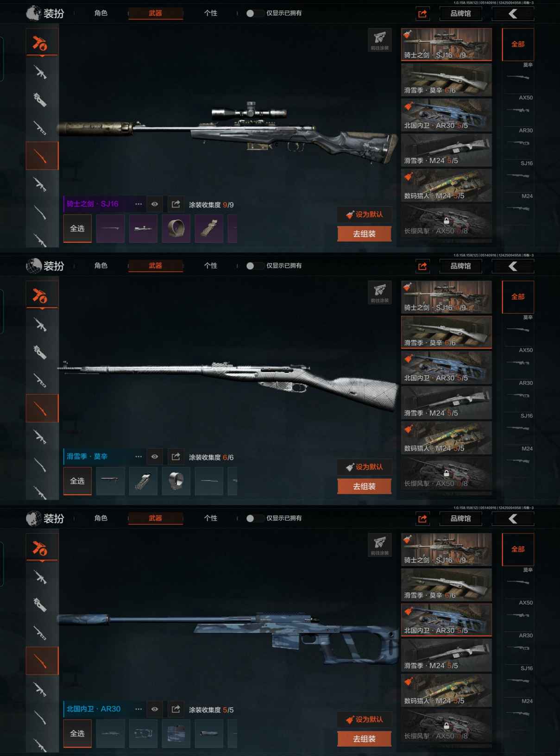
Task: Select the scope part icon in SJ16 parts row
Action: point(143,228)
